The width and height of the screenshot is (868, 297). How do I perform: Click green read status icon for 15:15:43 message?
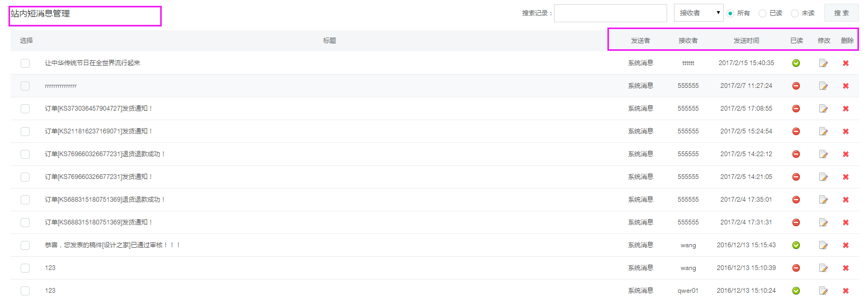coord(796,245)
